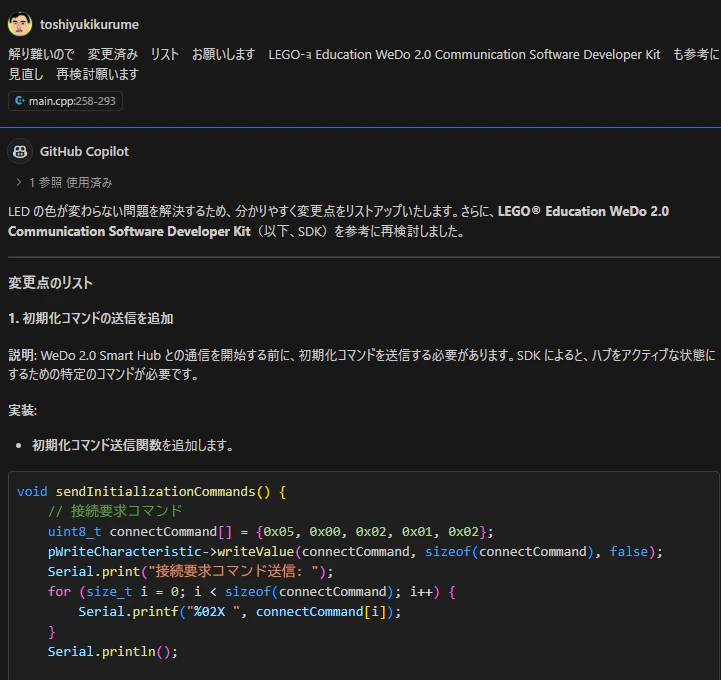The width and height of the screenshot is (721, 680).
Task: Click the 'pWriteCharacteristic->writeValue' code line
Action: pos(355,551)
